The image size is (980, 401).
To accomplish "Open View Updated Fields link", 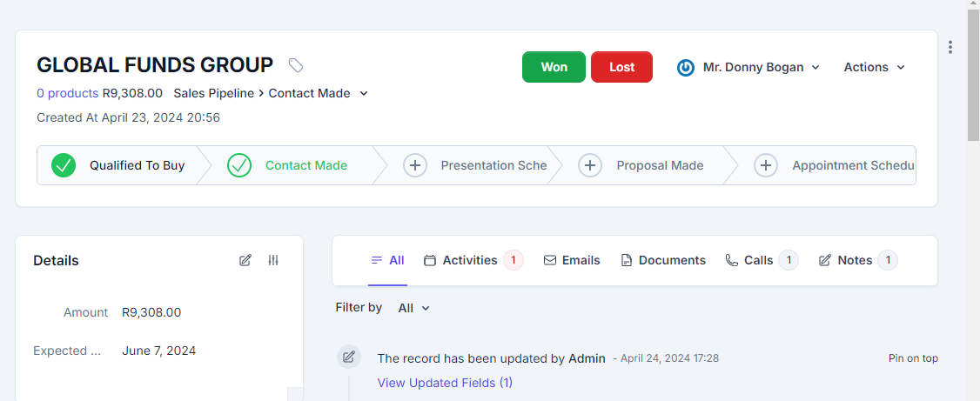I will (445, 383).
